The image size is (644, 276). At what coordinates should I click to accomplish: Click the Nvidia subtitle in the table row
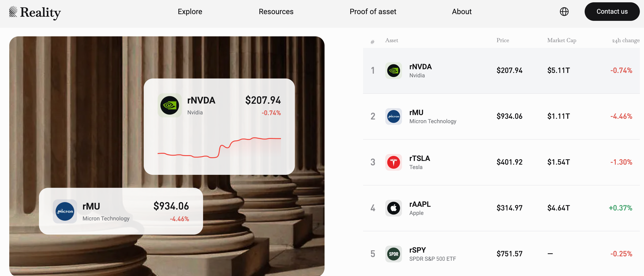(417, 75)
